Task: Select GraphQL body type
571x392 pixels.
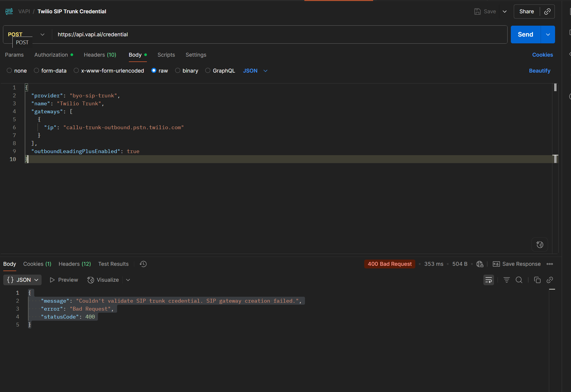Action: coord(208,70)
